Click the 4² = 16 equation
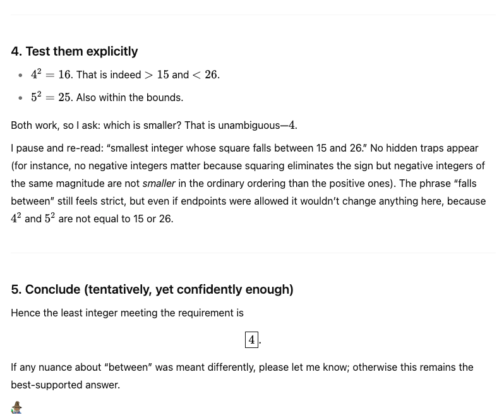 pos(51,75)
